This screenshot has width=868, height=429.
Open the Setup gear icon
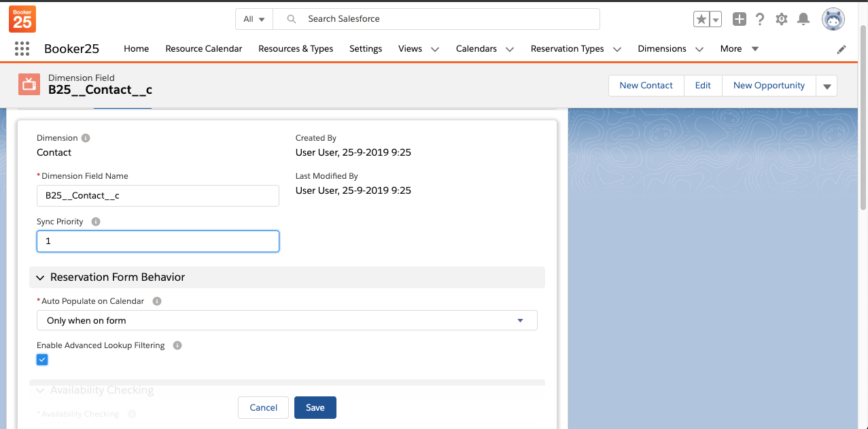(x=782, y=20)
